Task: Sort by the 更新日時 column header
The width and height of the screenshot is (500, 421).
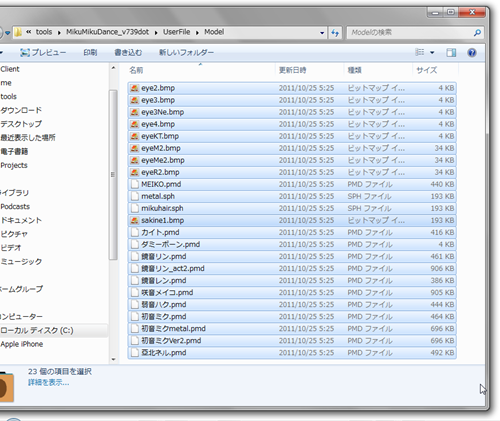Action: [310, 70]
